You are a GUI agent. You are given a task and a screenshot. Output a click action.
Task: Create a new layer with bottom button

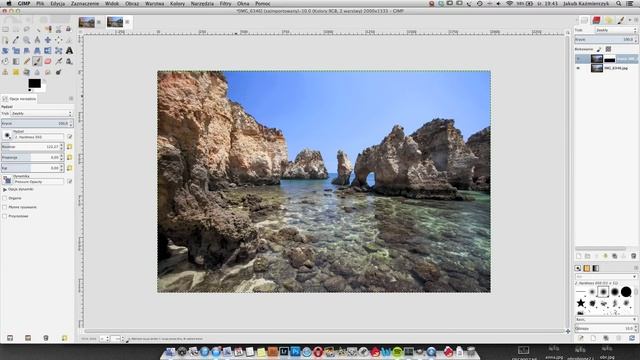click(578, 256)
